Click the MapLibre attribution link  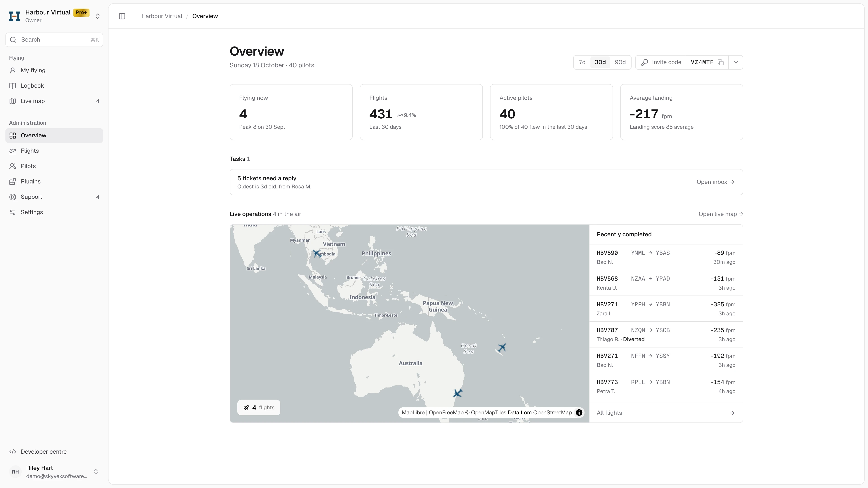click(x=413, y=413)
